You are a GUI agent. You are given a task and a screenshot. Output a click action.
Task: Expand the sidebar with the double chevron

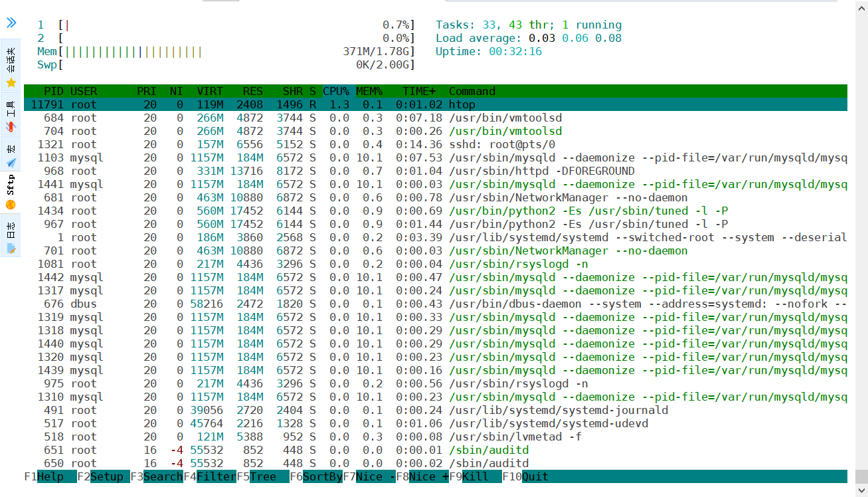pyautogui.click(x=11, y=23)
